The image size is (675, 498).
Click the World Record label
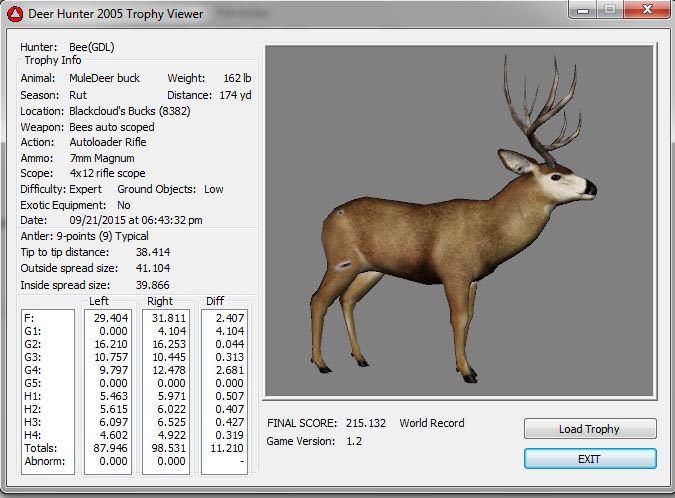pos(432,423)
